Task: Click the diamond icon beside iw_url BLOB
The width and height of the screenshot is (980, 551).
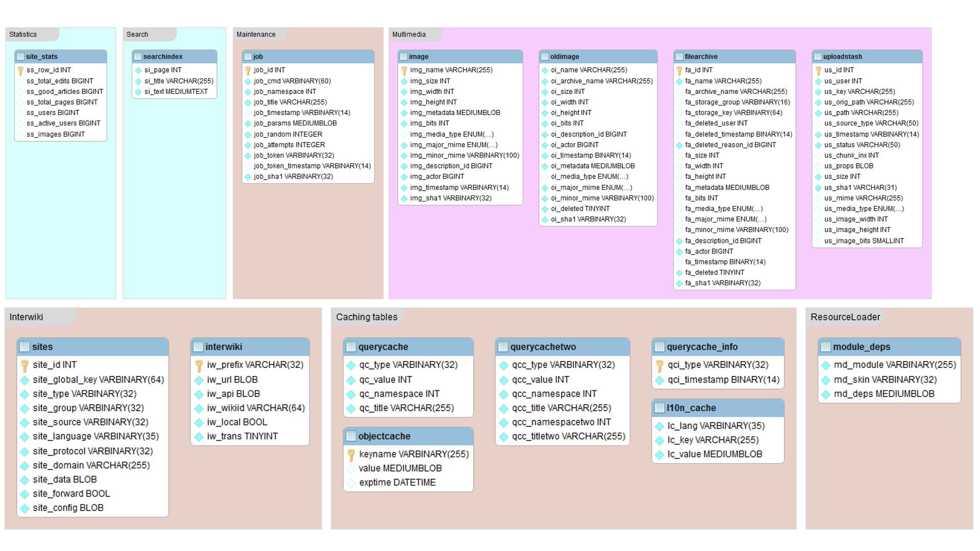Action: click(x=199, y=380)
